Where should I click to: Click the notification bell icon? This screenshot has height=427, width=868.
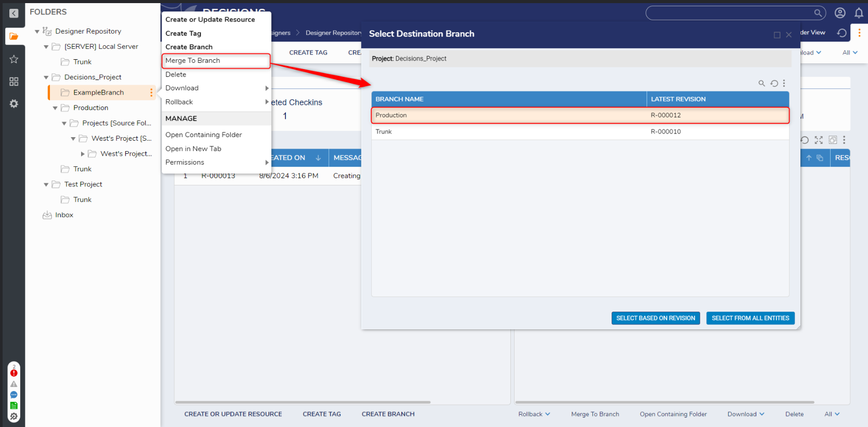click(859, 13)
